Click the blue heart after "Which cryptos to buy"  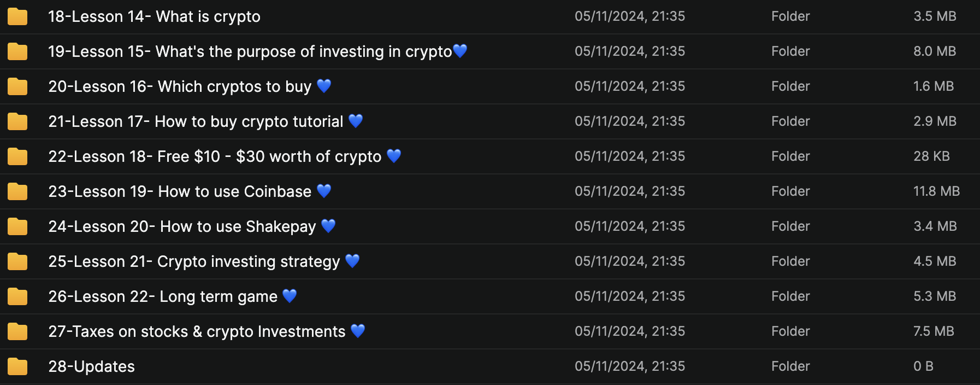coord(324,86)
